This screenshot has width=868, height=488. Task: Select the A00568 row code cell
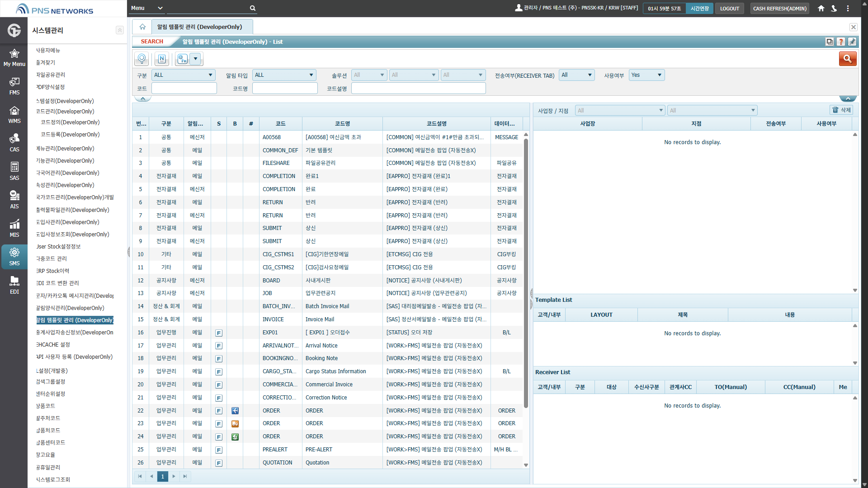(x=280, y=137)
